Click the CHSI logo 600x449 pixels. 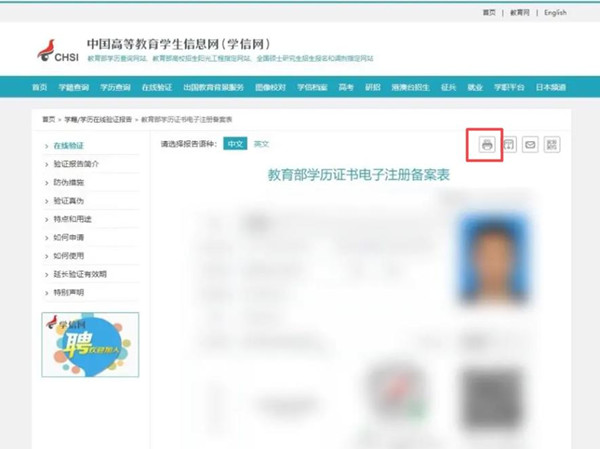point(58,50)
